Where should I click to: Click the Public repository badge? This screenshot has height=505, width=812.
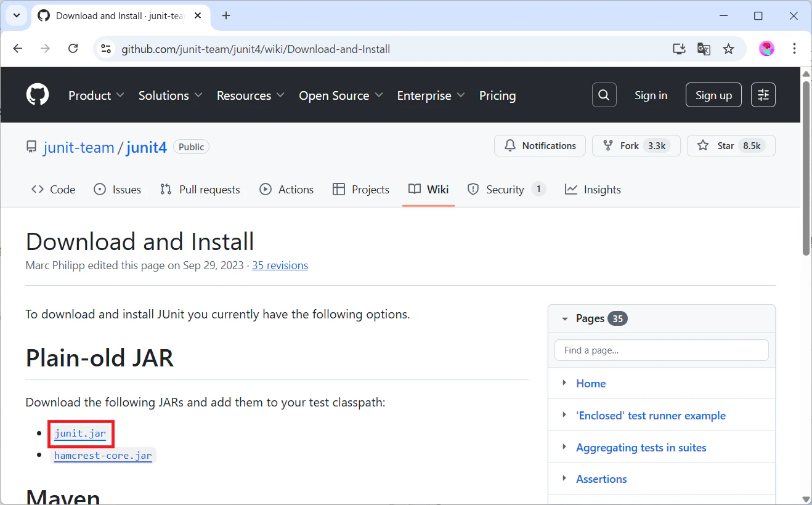pyautogui.click(x=192, y=147)
